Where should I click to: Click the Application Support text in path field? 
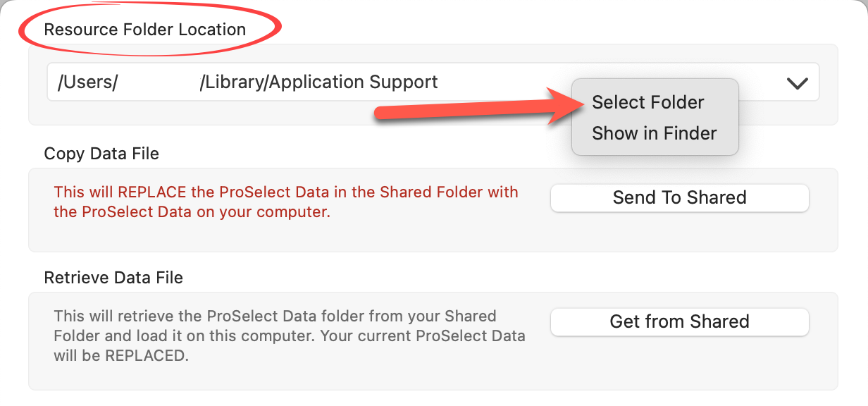354,82
